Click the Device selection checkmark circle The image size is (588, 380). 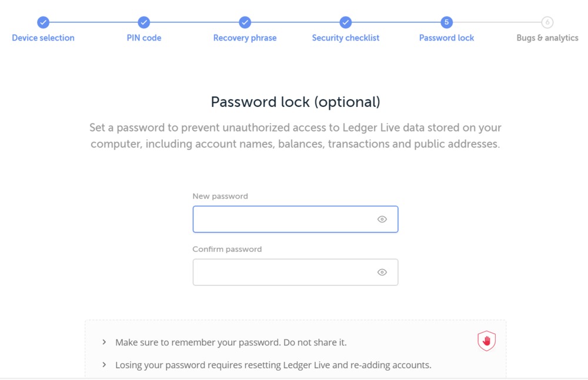43,22
